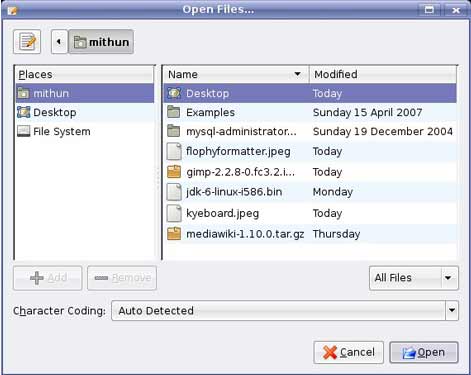
Task: Click the Examples folder icon
Action: pyautogui.click(x=174, y=112)
